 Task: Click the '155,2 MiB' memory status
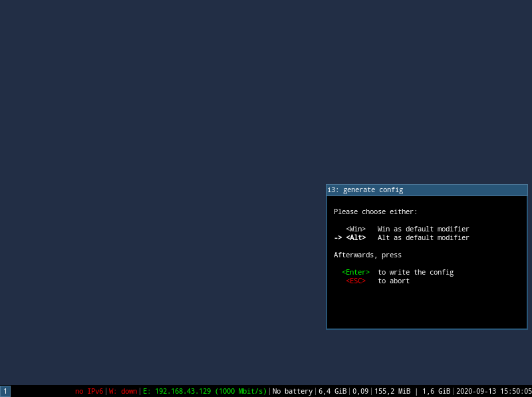coord(392,391)
